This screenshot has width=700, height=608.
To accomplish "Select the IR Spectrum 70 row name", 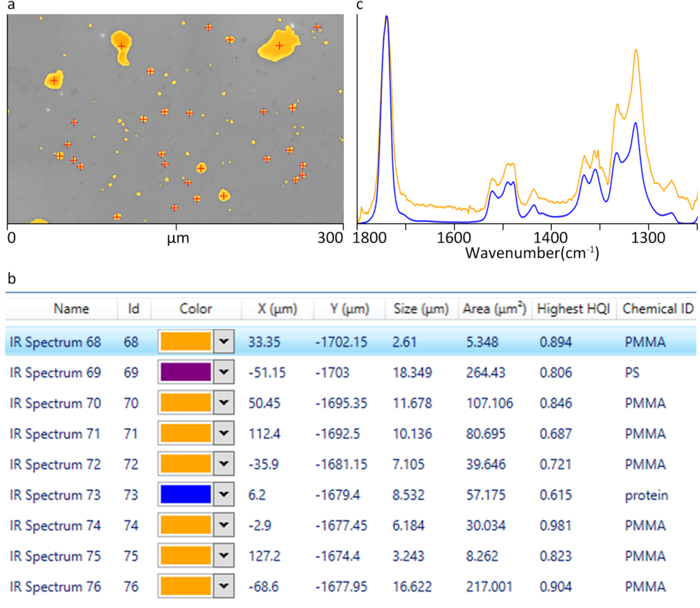I will [x=55, y=403].
